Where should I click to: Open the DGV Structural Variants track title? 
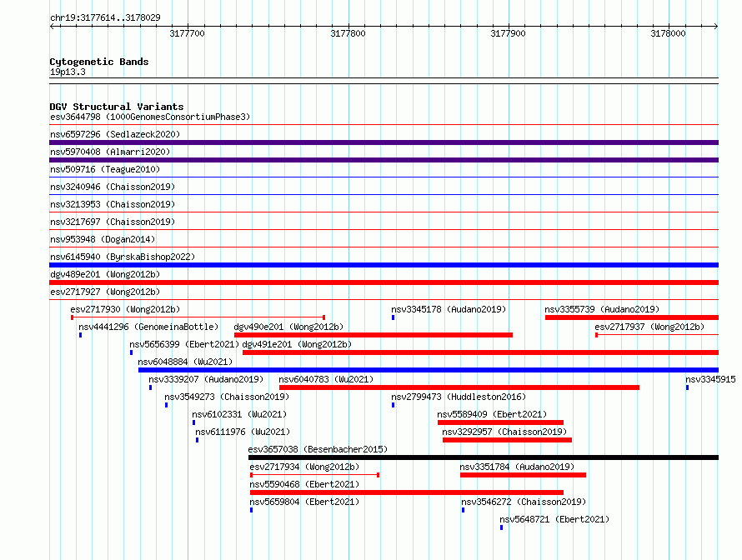tap(116, 107)
